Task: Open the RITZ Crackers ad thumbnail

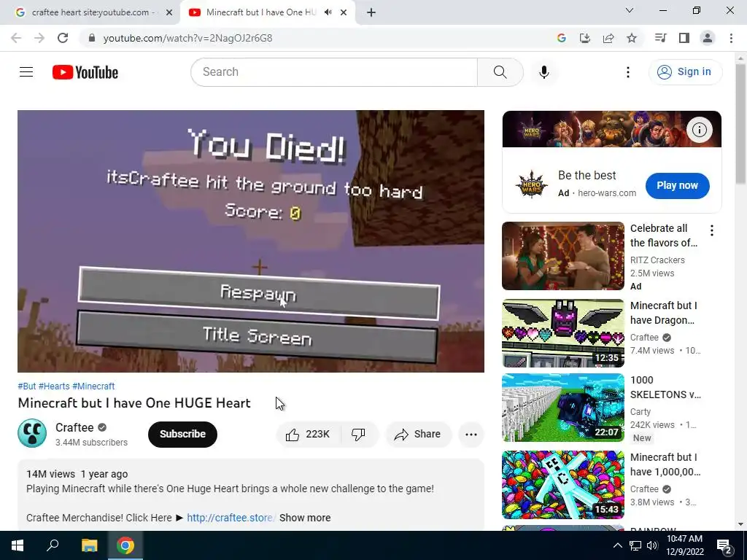Action: (562, 256)
